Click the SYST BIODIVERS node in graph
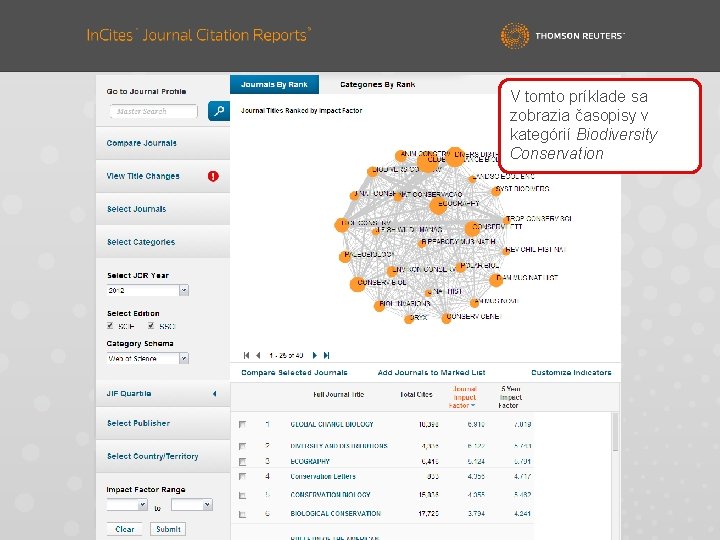Image resolution: width=720 pixels, height=540 pixels. click(x=496, y=191)
